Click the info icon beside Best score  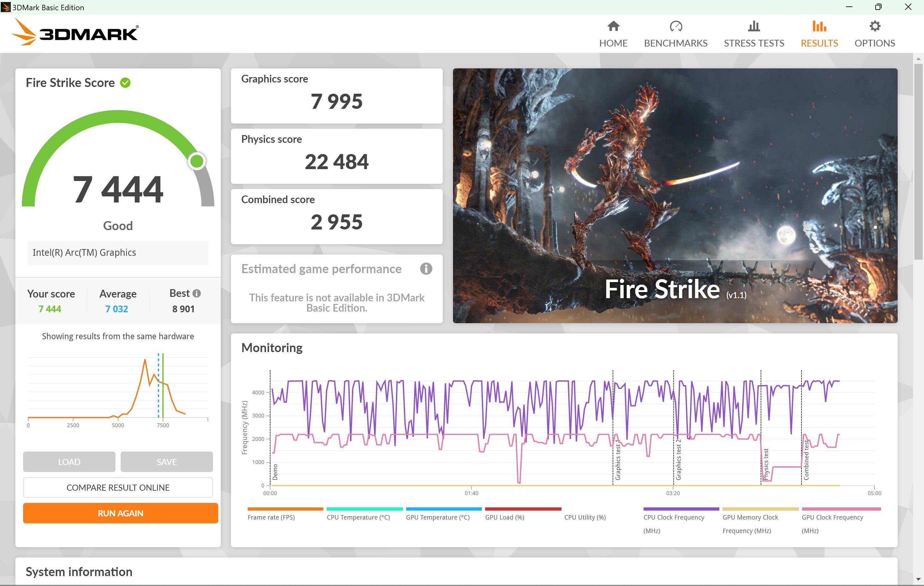pyautogui.click(x=196, y=293)
